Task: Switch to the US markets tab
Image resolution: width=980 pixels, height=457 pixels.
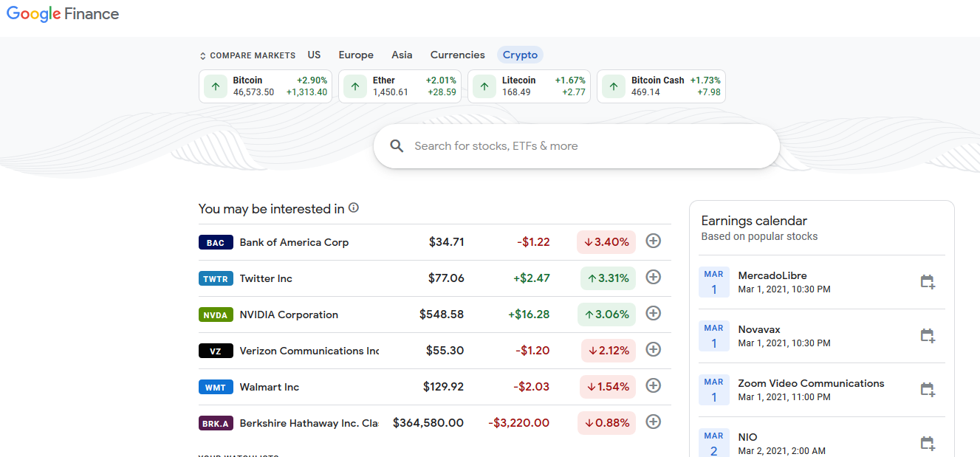Action: (x=315, y=55)
